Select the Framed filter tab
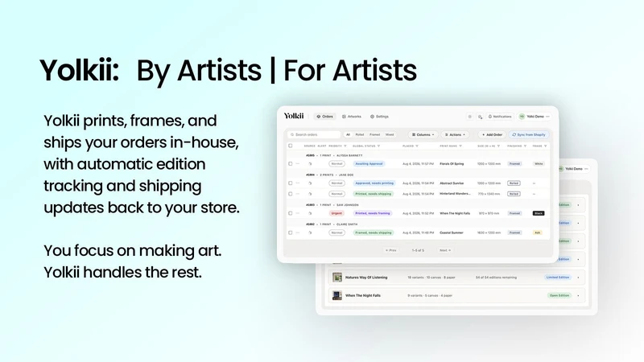 pos(374,134)
